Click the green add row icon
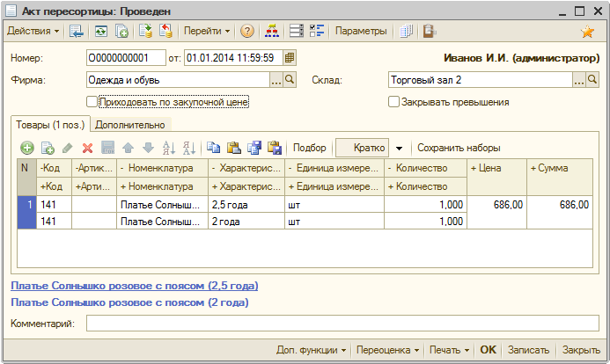This screenshot has width=610, height=364. (x=27, y=148)
